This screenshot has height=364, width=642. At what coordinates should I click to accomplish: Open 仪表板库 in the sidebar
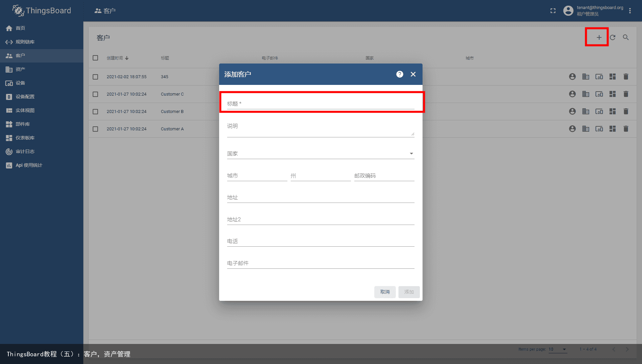[41, 138]
